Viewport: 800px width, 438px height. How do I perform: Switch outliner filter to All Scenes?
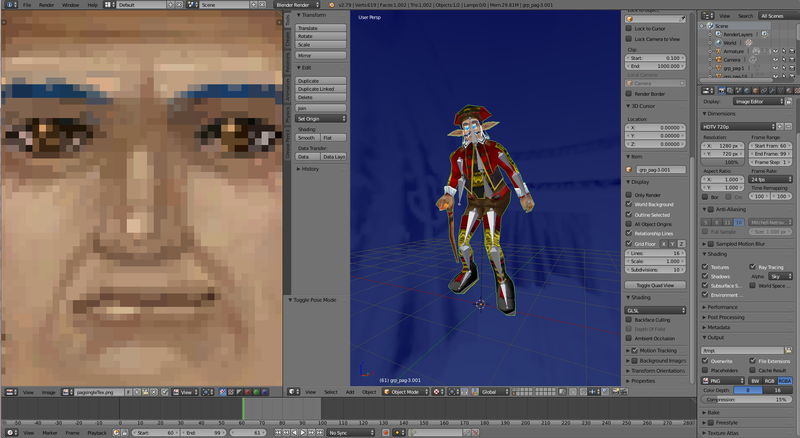pos(777,16)
